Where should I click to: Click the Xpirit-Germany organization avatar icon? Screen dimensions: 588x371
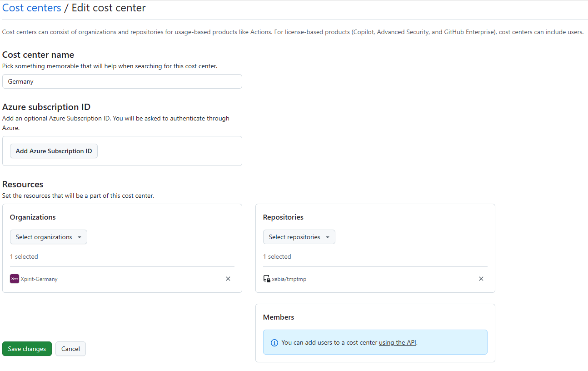15,279
